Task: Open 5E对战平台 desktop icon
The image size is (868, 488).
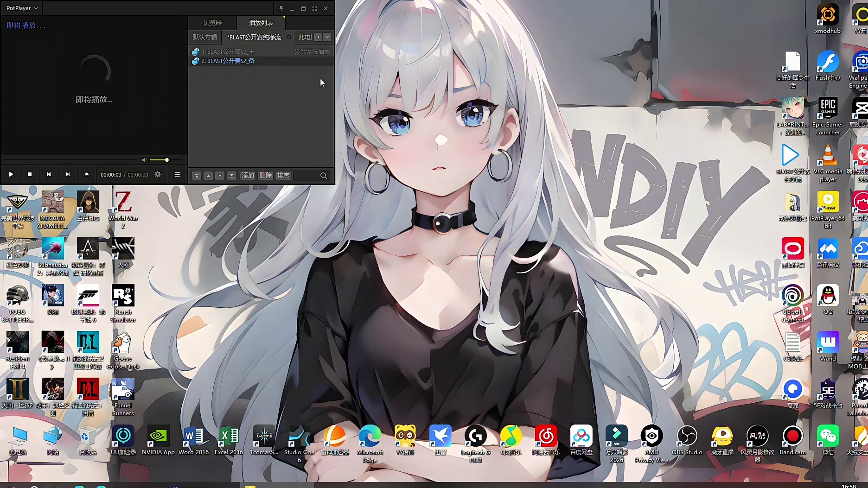Action: click(828, 393)
